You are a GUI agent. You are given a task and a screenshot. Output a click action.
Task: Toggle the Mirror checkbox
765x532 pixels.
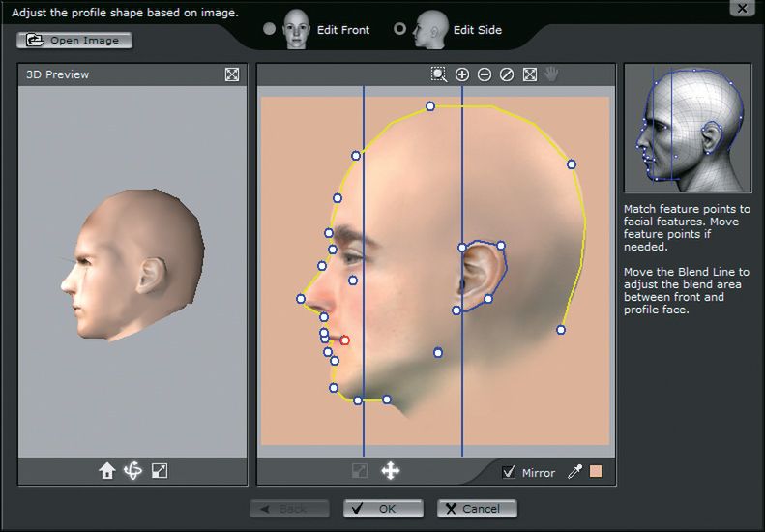pyautogui.click(x=509, y=472)
